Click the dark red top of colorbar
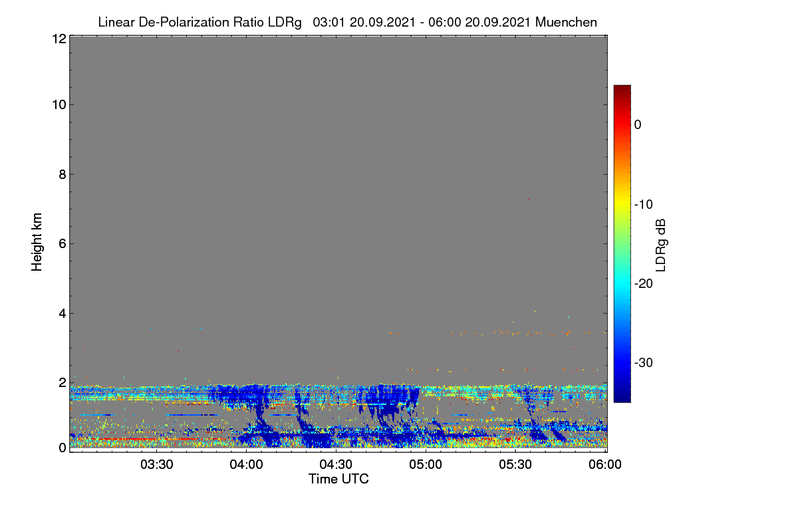This screenshot has width=798, height=532. coord(622,89)
